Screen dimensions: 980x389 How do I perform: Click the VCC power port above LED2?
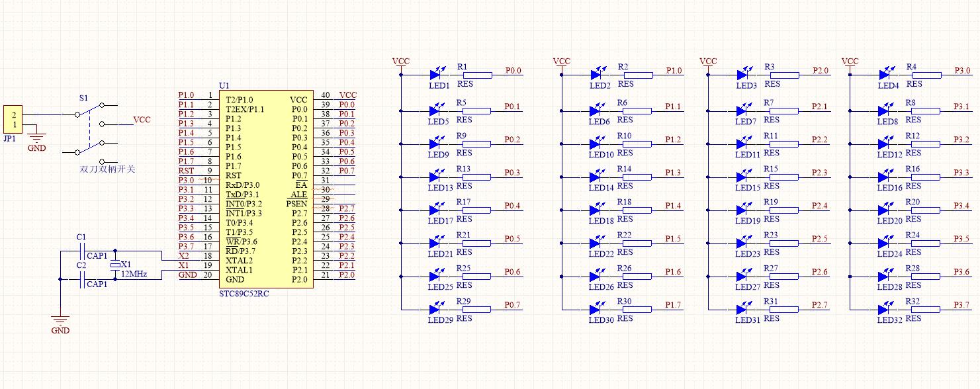pyautogui.click(x=561, y=62)
